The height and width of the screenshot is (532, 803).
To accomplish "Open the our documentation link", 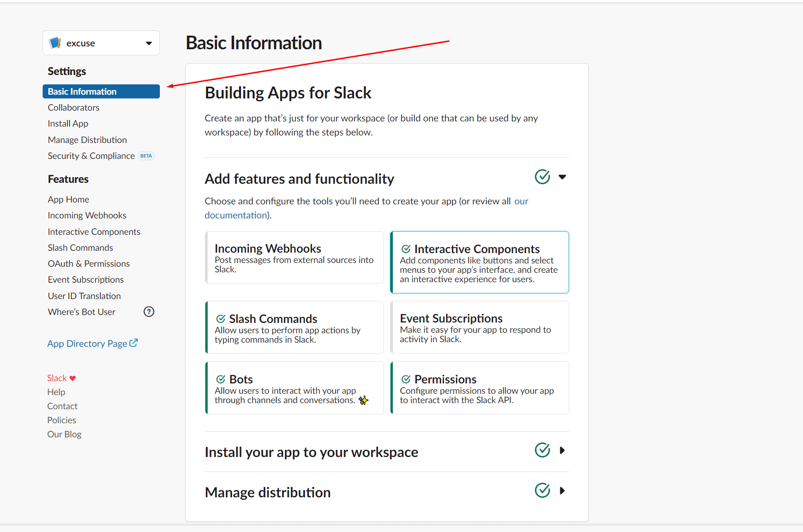I will point(236,215).
